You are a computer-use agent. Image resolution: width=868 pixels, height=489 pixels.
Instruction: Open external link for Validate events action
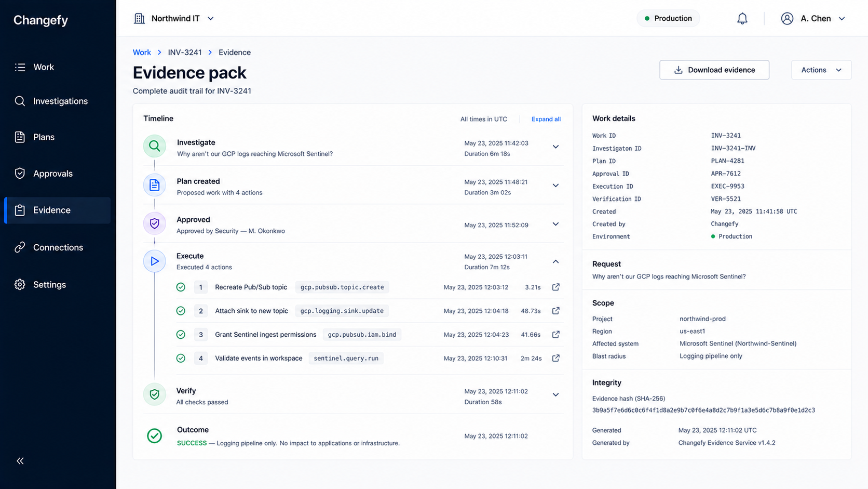point(555,358)
